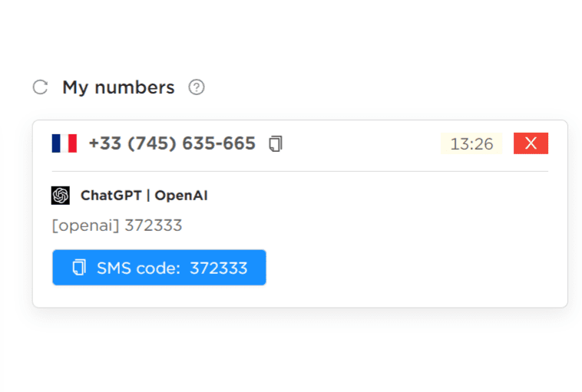
Task: Click the word OpenAI in the service name
Action: pyautogui.click(x=181, y=196)
